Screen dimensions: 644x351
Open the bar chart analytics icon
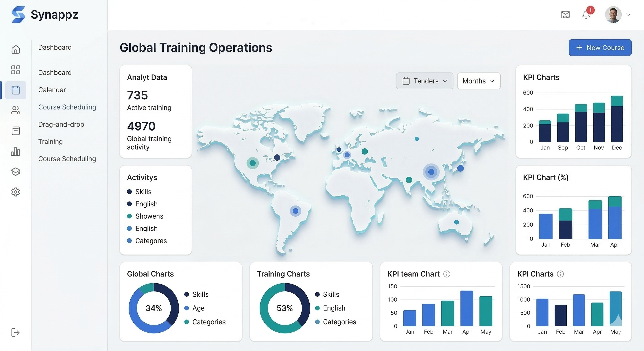16,152
